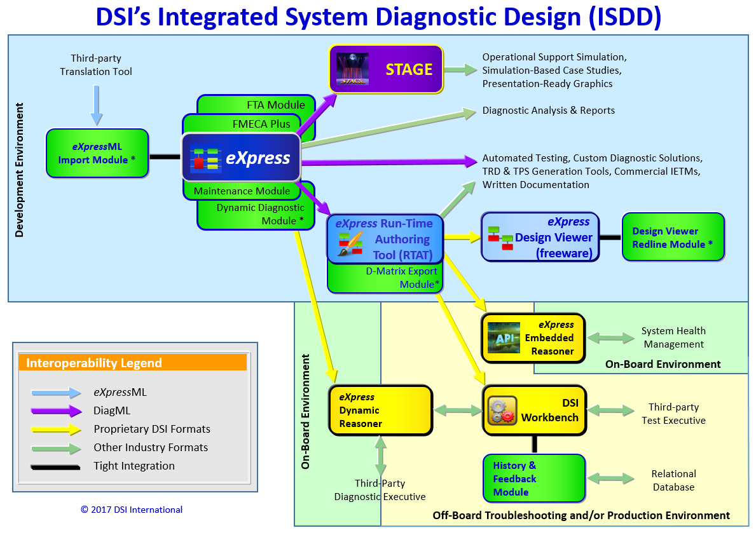Viewport: 756px width, 535px height.
Task: Click the "Other Industry Formats" legend text
Action: (151, 447)
